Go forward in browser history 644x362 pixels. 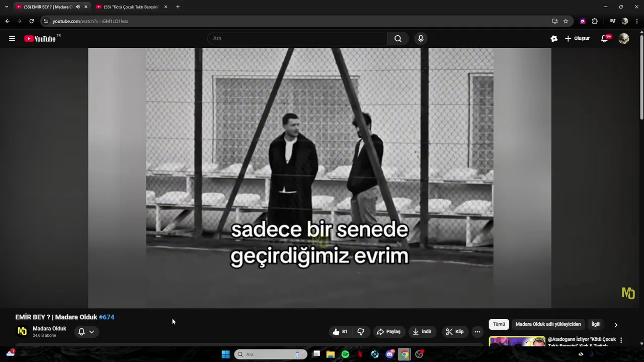[x=19, y=21]
